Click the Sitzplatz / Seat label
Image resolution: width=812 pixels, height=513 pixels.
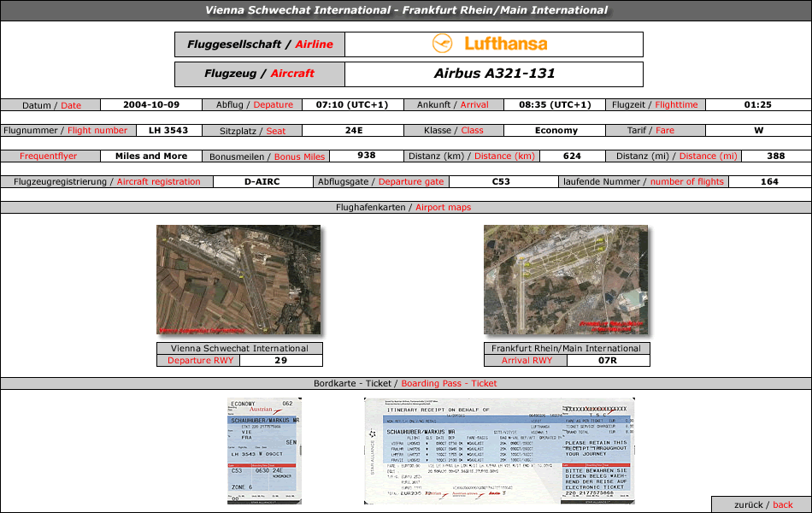[252, 131]
